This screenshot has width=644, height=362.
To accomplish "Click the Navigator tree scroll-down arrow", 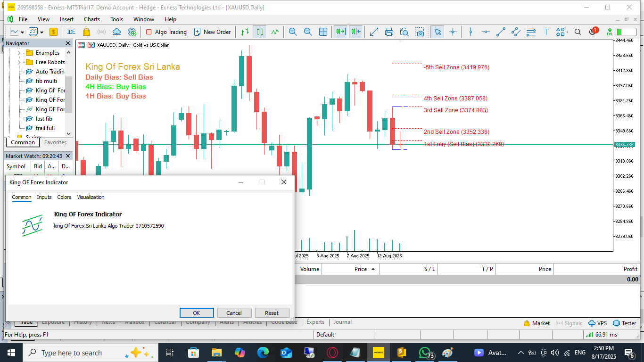I will 68,134.
